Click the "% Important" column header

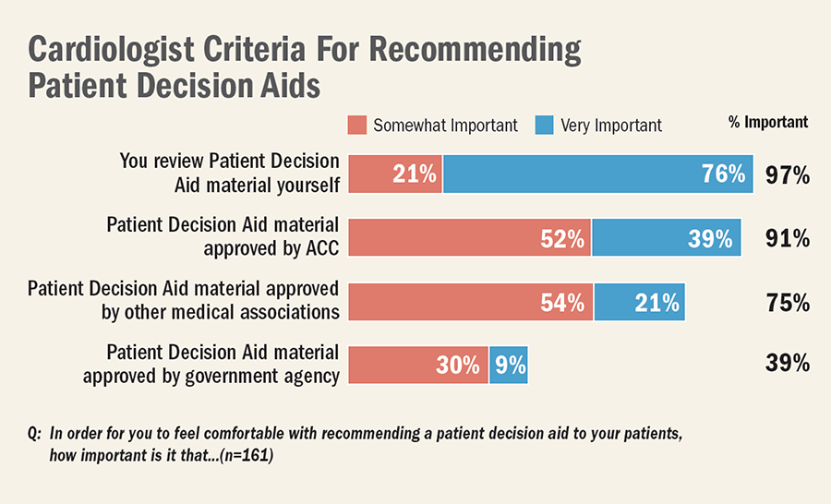[x=767, y=122]
